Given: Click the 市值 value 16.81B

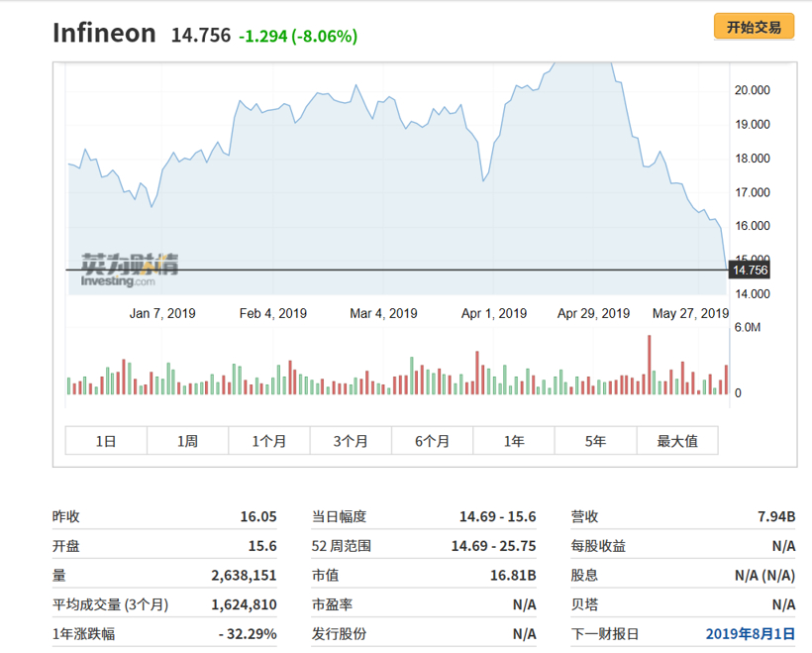Looking at the screenshot, I should [513, 576].
